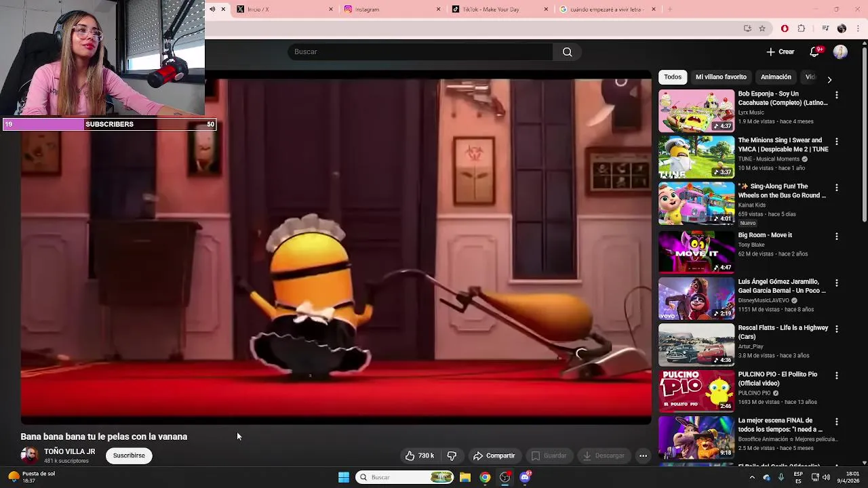The height and width of the screenshot is (488, 868).
Task: Open options menu for Rascal Flatts video
Action: pos(837,329)
